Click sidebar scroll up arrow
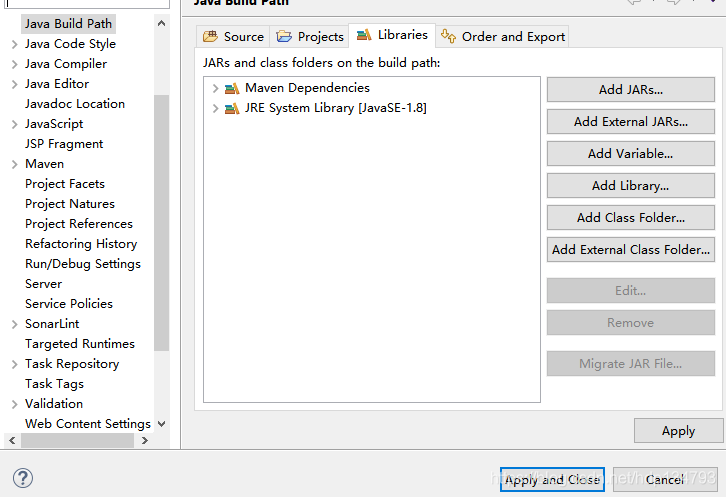The height and width of the screenshot is (497, 726). (161, 23)
